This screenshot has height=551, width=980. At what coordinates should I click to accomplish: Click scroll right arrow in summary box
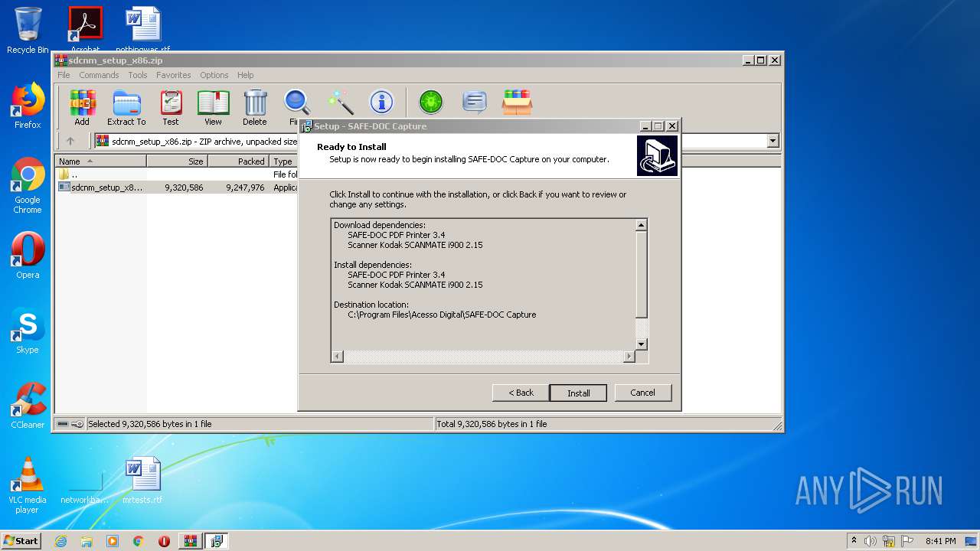tap(629, 357)
